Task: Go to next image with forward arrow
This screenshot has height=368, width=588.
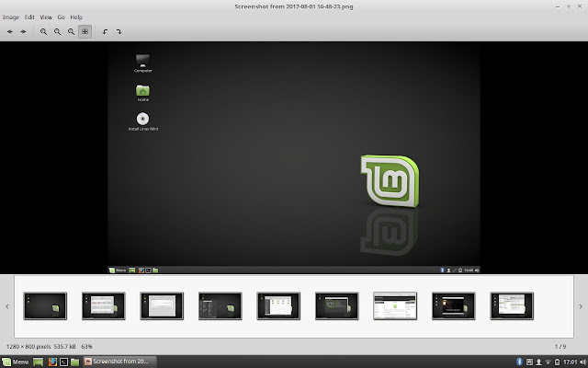Action: (x=23, y=32)
